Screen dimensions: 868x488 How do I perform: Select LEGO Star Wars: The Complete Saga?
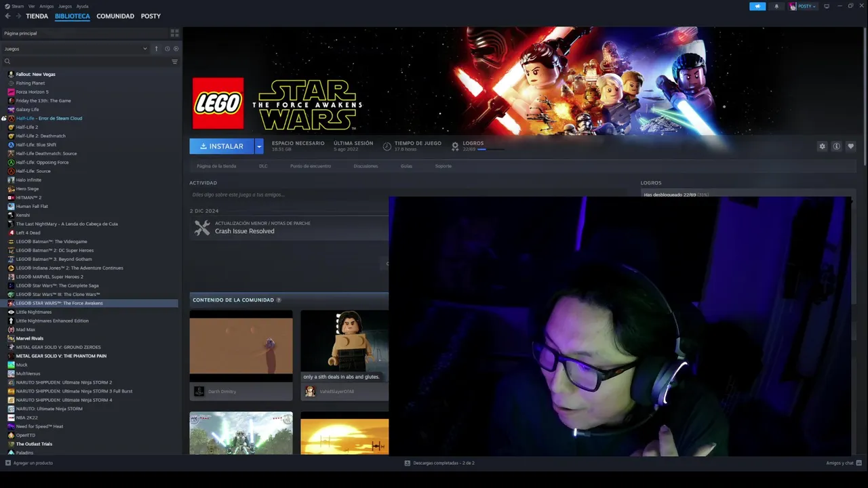[x=57, y=285]
